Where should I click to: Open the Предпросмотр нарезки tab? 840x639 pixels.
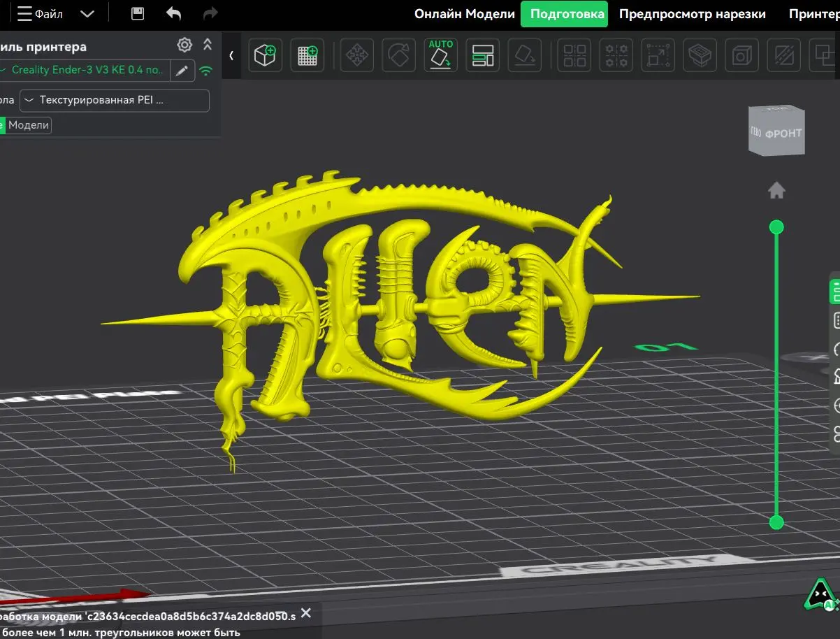tap(692, 14)
